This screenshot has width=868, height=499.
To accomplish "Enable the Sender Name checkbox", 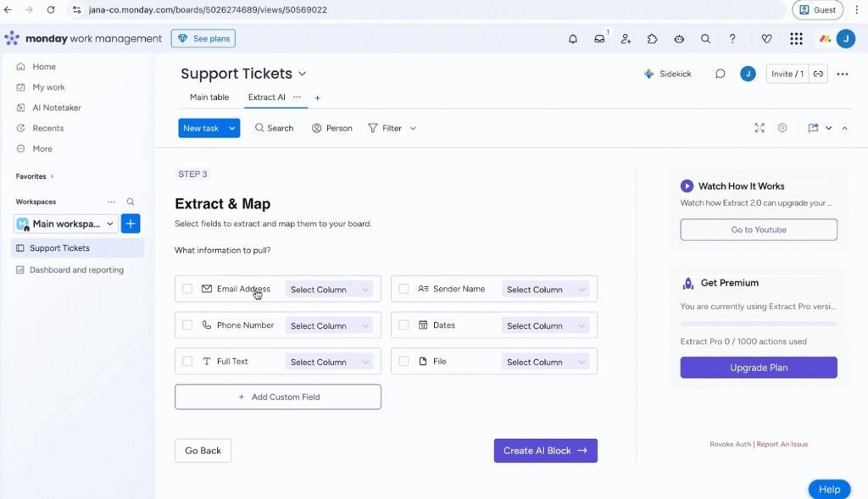I will (x=403, y=289).
